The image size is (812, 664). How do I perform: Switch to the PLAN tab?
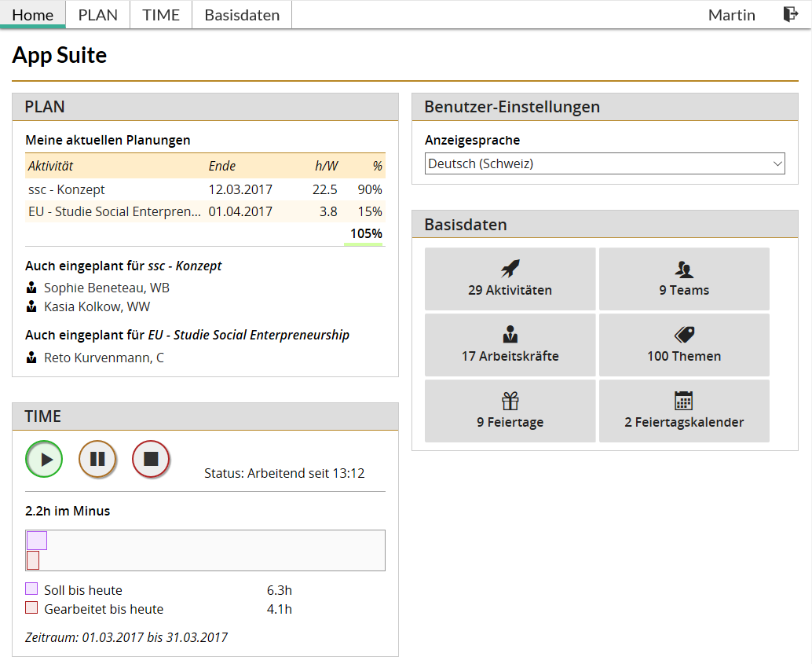pyautogui.click(x=98, y=15)
